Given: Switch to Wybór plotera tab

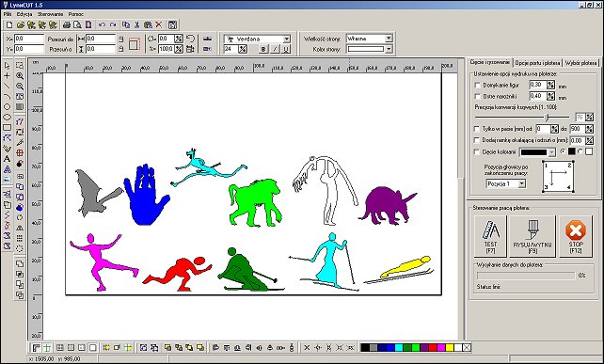Looking at the screenshot, I should (581, 63).
